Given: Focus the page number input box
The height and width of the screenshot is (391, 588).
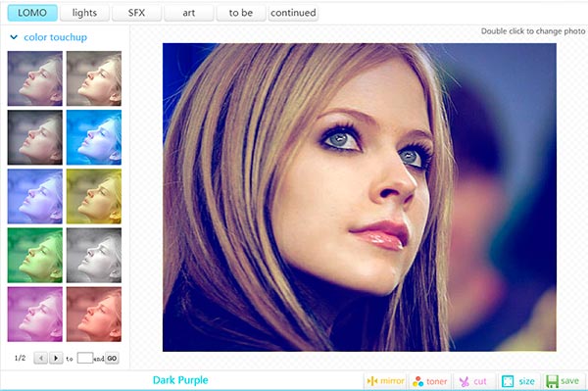Looking at the screenshot, I should [85, 358].
